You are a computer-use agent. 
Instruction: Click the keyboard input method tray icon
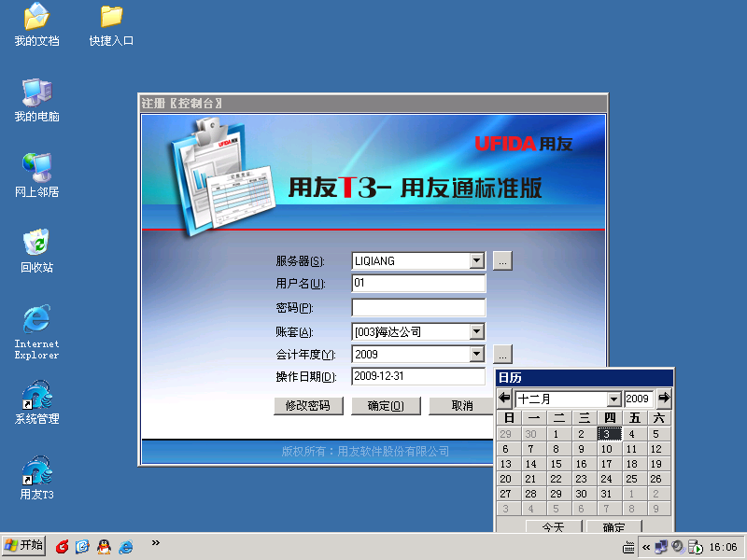tap(628, 548)
